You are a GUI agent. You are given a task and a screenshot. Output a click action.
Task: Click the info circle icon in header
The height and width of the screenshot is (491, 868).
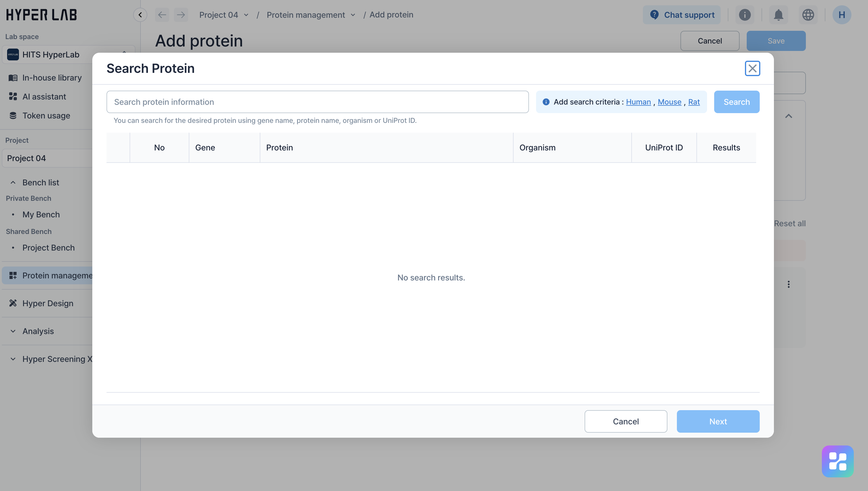745,15
